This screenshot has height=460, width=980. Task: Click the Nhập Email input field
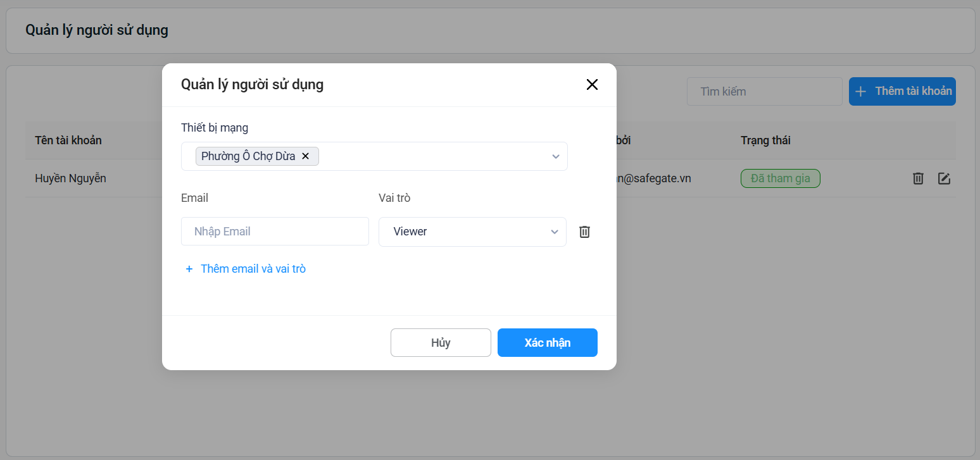[x=275, y=232]
